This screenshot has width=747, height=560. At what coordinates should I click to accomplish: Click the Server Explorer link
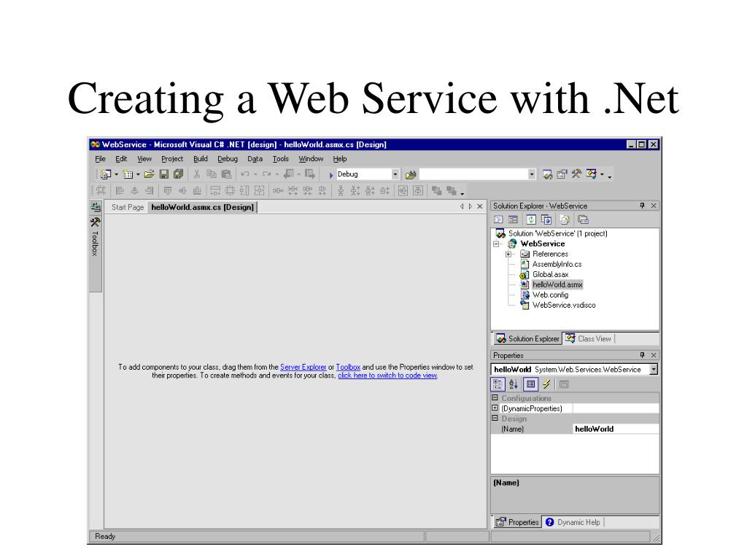[x=303, y=367]
